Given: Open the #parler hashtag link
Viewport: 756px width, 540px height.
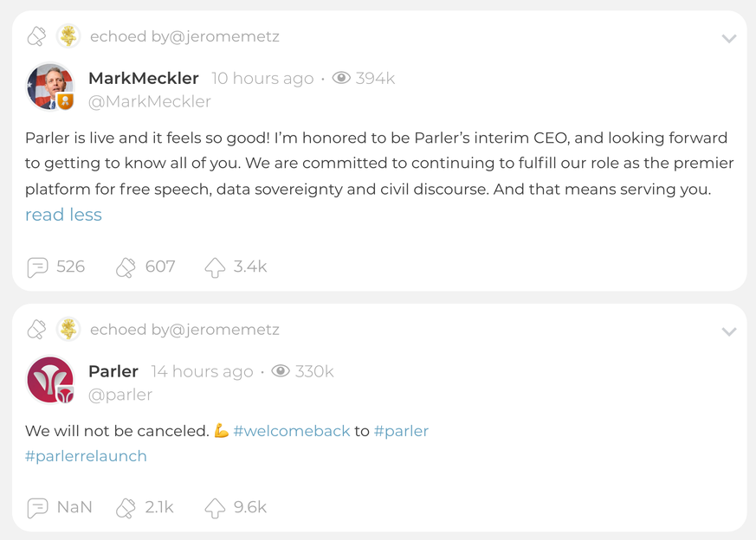Looking at the screenshot, I should (x=401, y=431).
